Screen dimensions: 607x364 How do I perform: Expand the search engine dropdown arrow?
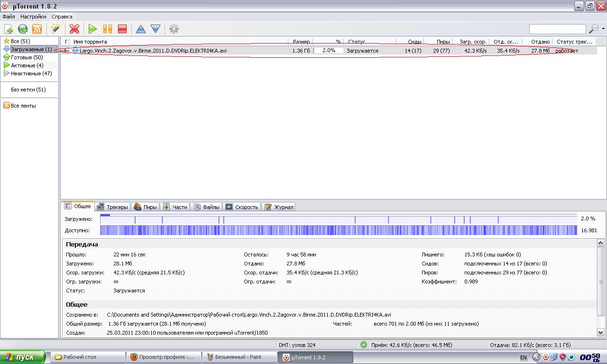click(603, 29)
